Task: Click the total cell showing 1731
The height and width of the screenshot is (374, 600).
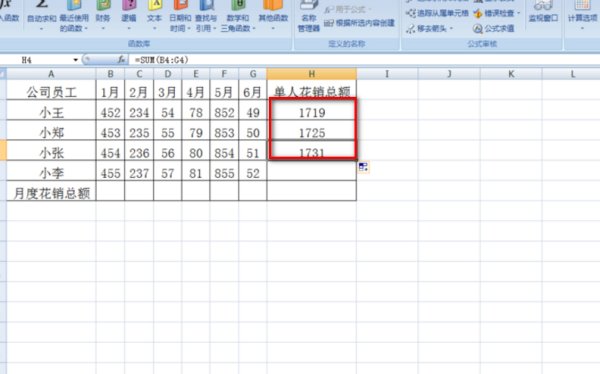Action: (312, 150)
